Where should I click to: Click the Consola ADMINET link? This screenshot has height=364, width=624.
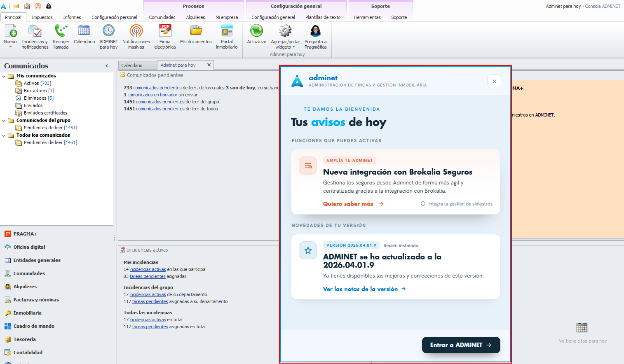tap(603, 6)
